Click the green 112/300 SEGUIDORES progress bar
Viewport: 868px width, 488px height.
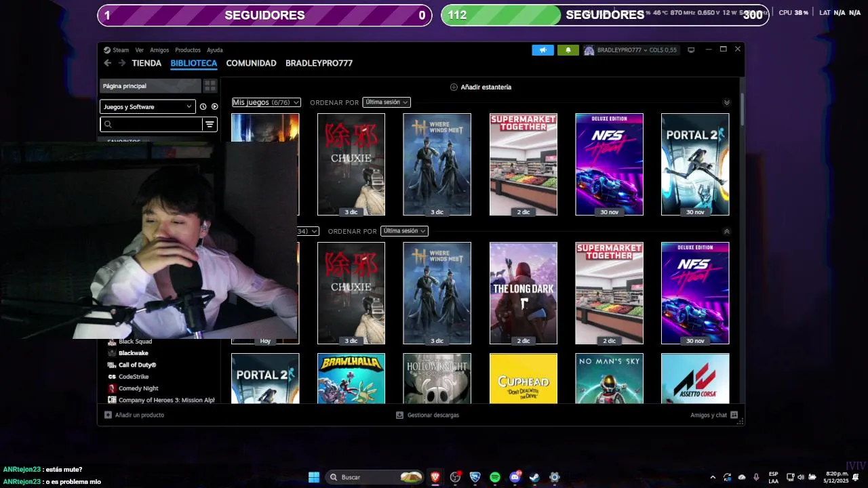point(605,15)
